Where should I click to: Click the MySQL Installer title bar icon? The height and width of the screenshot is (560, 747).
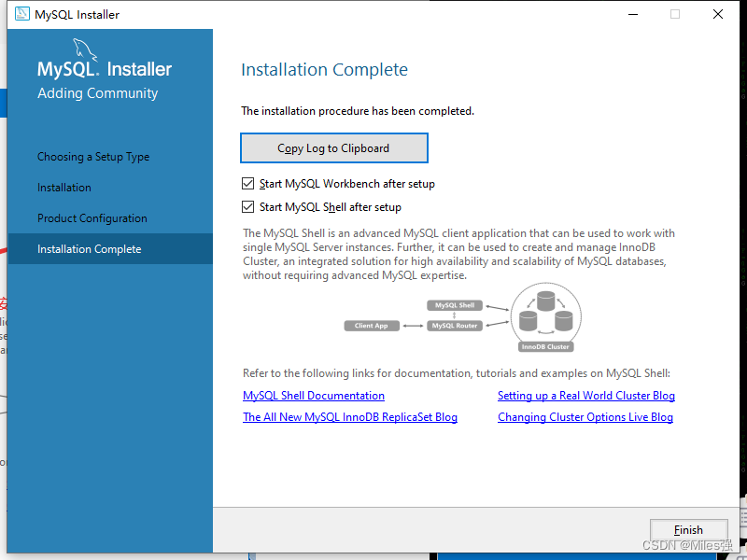point(21,14)
